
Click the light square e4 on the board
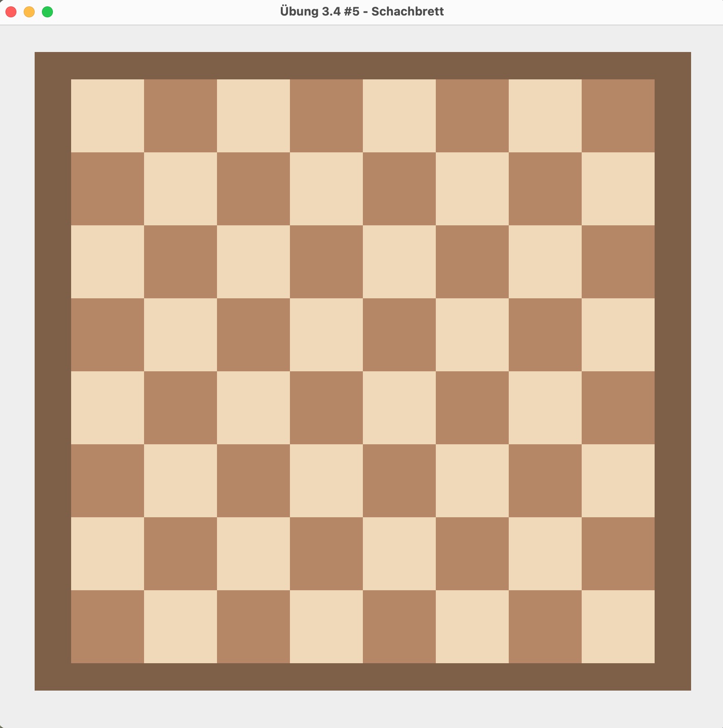coord(399,408)
